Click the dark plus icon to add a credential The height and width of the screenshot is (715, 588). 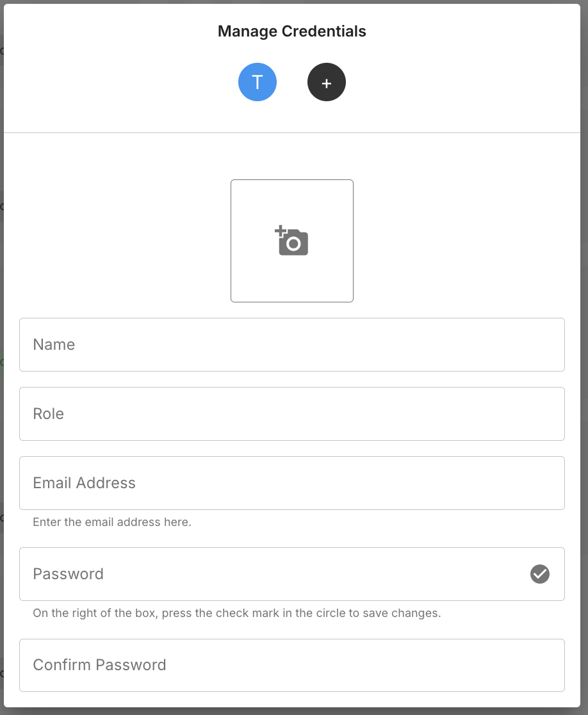point(327,82)
